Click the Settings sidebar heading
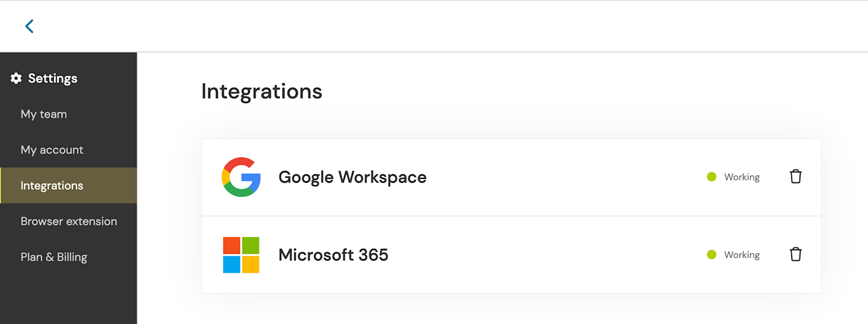Image resolution: width=868 pixels, height=324 pixels. pos(53,78)
